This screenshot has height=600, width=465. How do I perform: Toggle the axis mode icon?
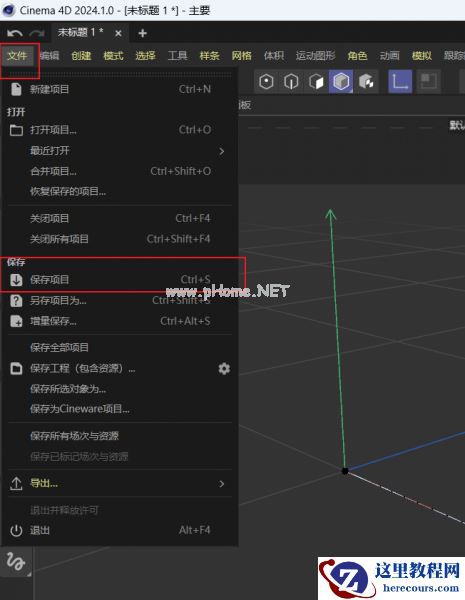pyautogui.click(x=400, y=82)
